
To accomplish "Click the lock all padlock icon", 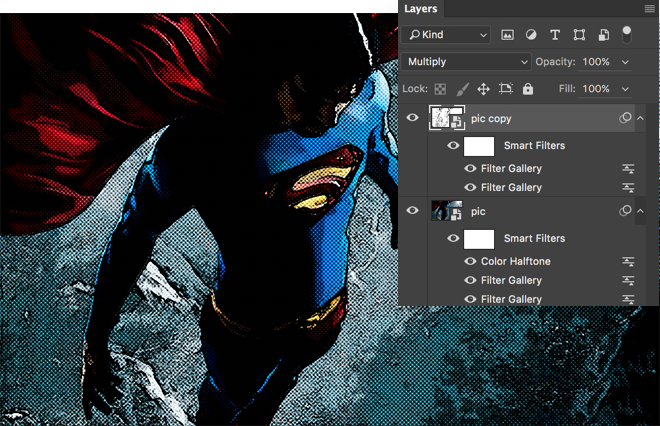I will pyautogui.click(x=528, y=89).
